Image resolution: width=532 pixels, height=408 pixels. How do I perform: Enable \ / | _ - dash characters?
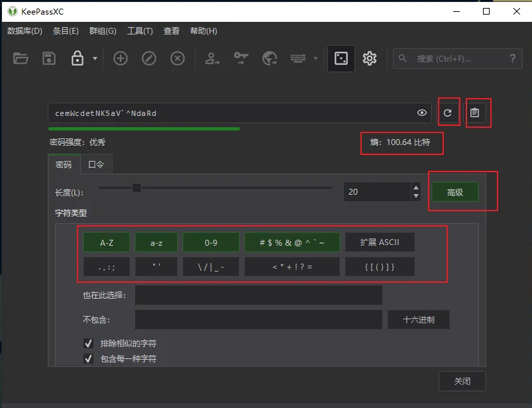tap(211, 267)
